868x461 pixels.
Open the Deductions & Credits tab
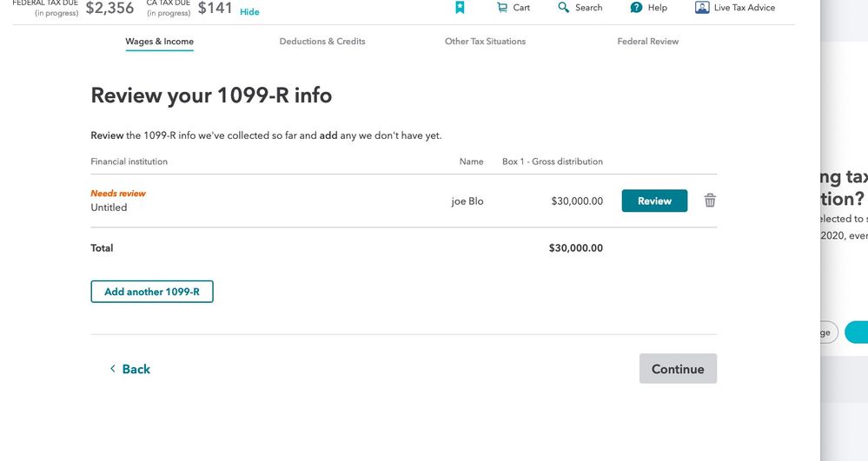click(x=322, y=41)
